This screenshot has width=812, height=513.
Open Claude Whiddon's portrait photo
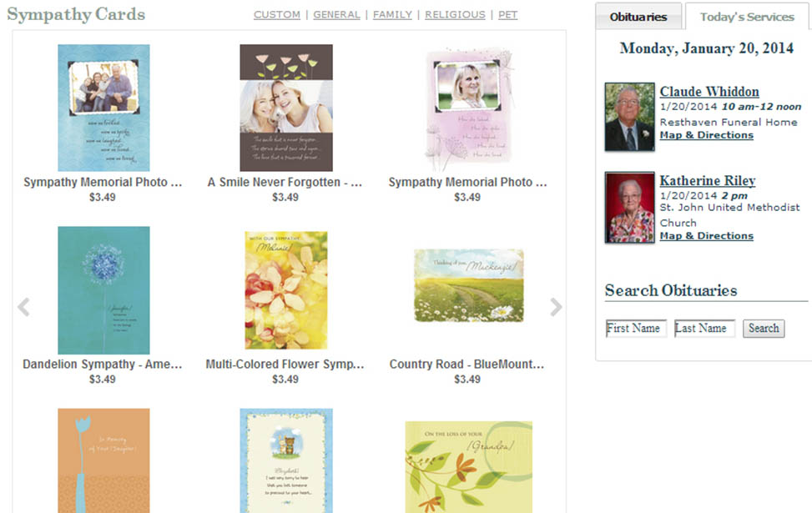click(x=630, y=117)
